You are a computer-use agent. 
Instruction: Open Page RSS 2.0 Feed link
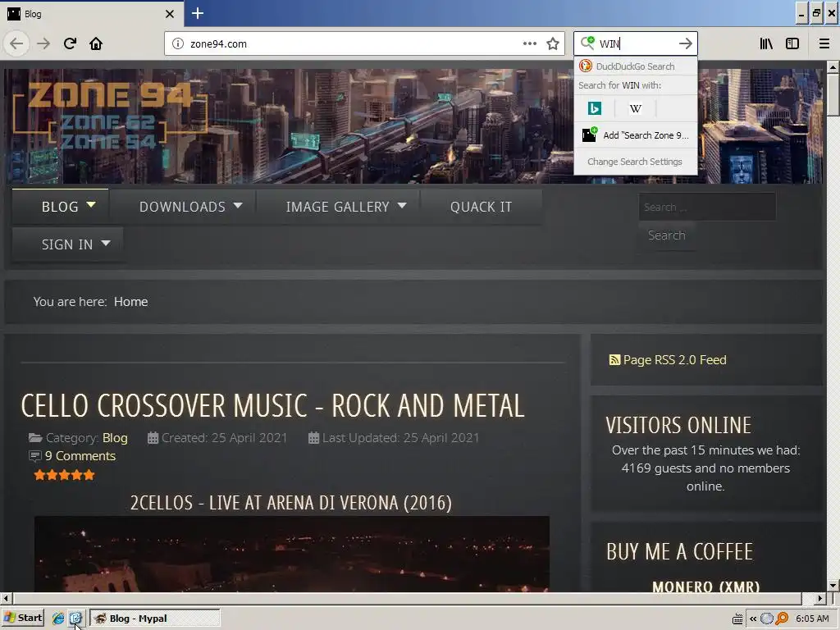674,360
